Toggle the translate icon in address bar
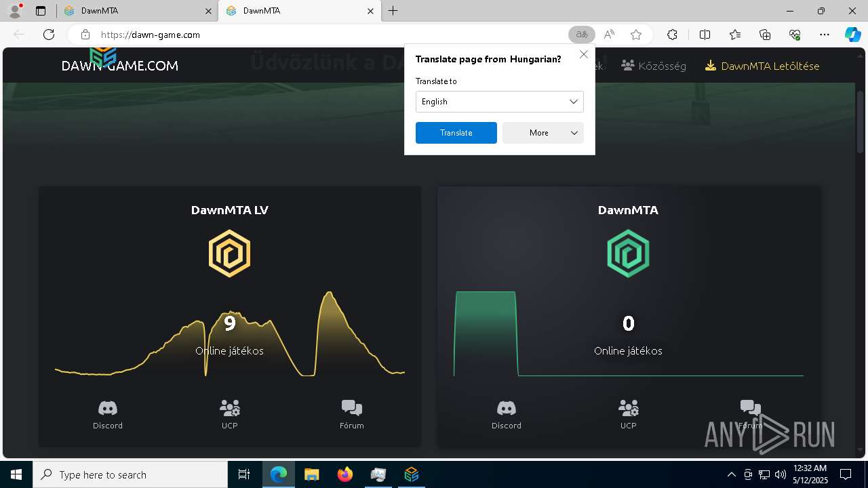This screenshot has width=868, height=488. (581, 35)
